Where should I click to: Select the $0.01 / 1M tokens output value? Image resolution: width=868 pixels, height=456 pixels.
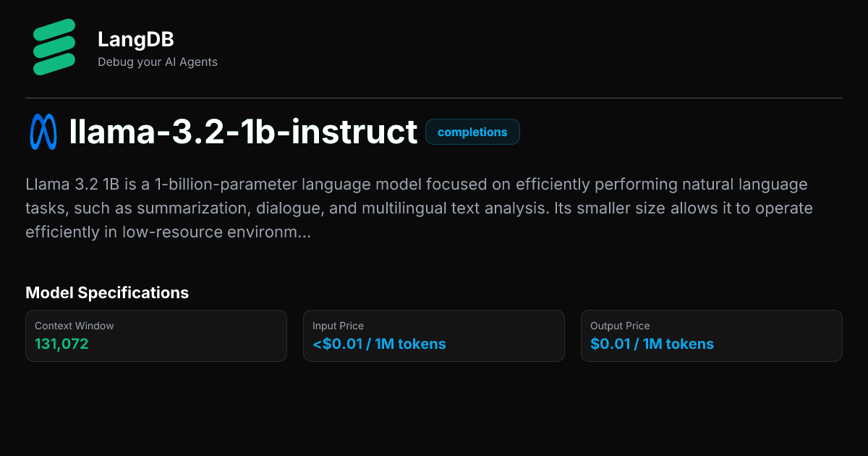[652, 344]
